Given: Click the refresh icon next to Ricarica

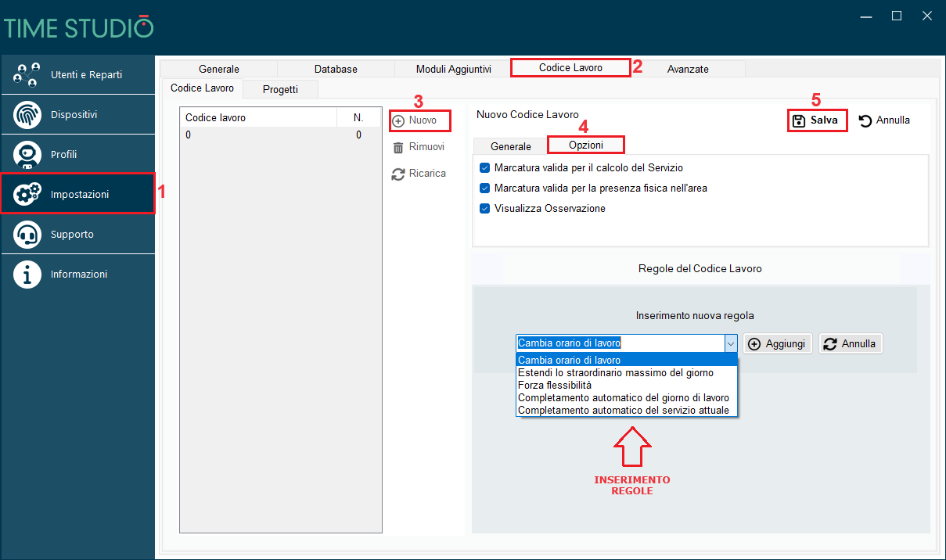Looking at the screenshot, I should pyautogui.click(x=398, y=174).
